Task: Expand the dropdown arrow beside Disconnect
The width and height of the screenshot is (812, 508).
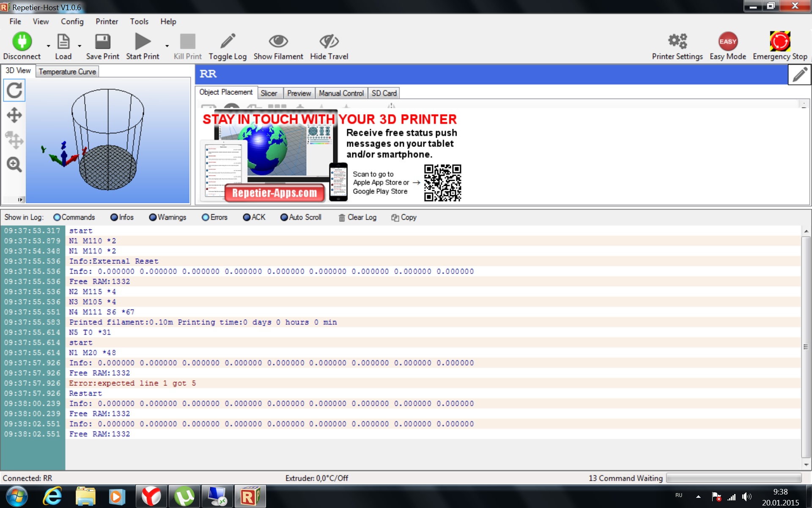Action: [x=48, y=46]
